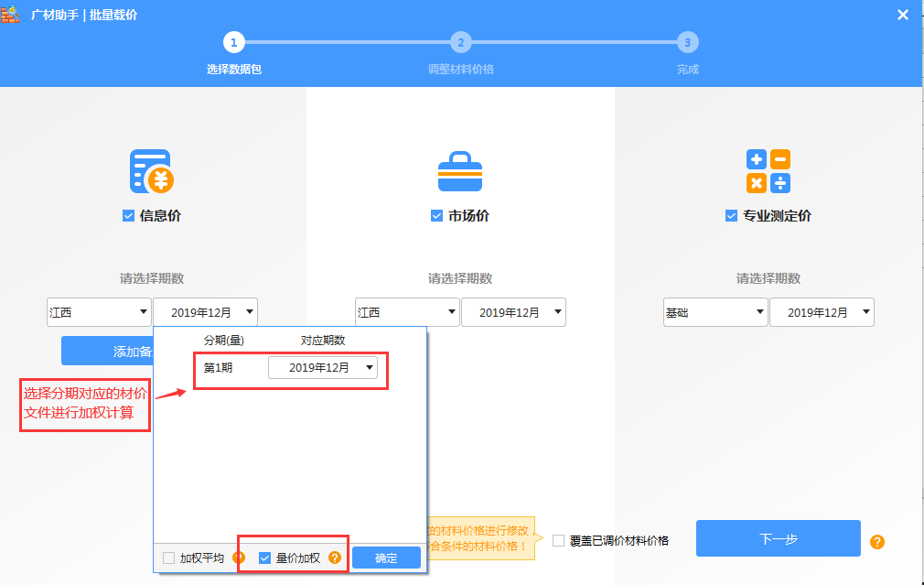Uncheck the 信息价 checkbox
The height and width of the screenshot is (585, 924).
[129, 216]
